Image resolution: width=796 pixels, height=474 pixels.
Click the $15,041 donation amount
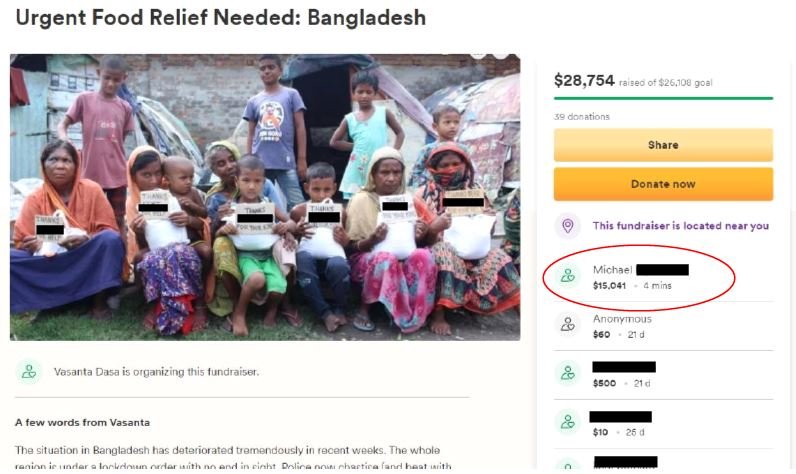tap(609, 286)
